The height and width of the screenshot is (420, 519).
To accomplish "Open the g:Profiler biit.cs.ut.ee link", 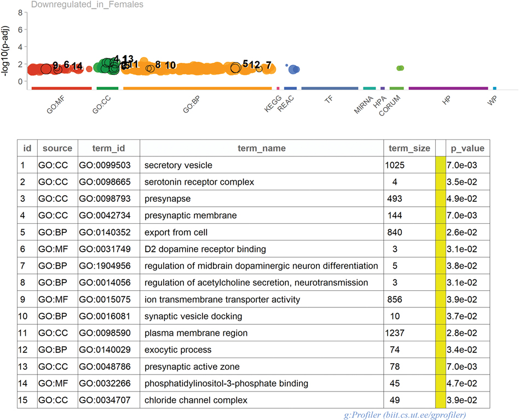I will pos(405,415).
